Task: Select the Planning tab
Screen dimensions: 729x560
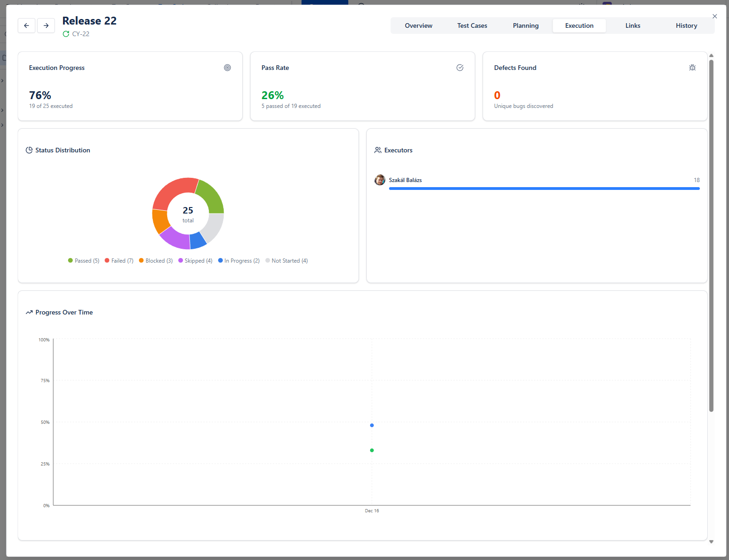Action: (526, 25)
